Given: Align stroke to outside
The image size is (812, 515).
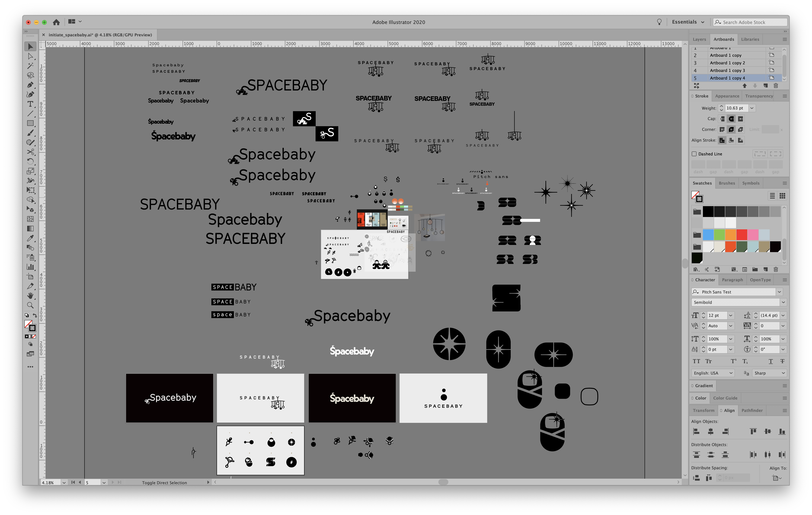Looking at the screenshot, I should tap(740, 140).
